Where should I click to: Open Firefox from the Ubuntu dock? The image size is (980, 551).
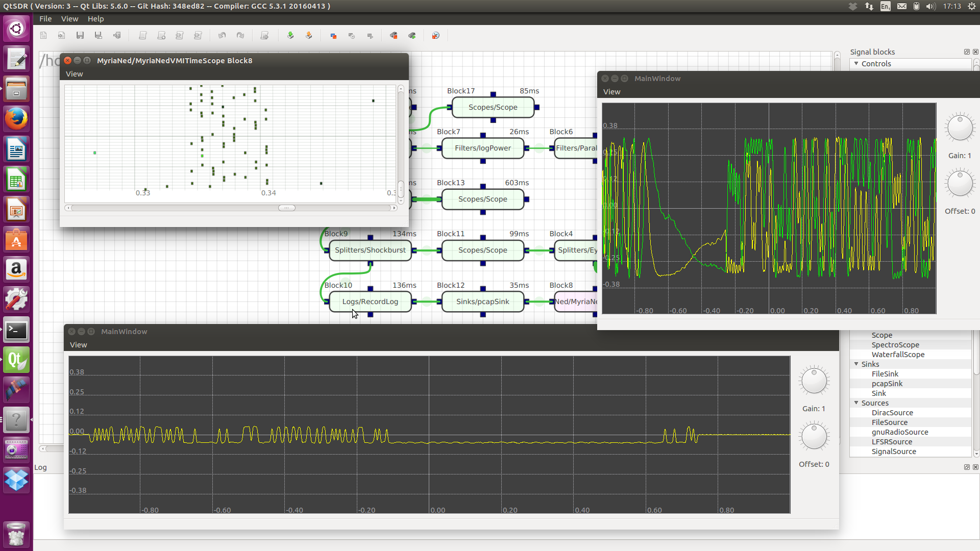coord(16,119)
